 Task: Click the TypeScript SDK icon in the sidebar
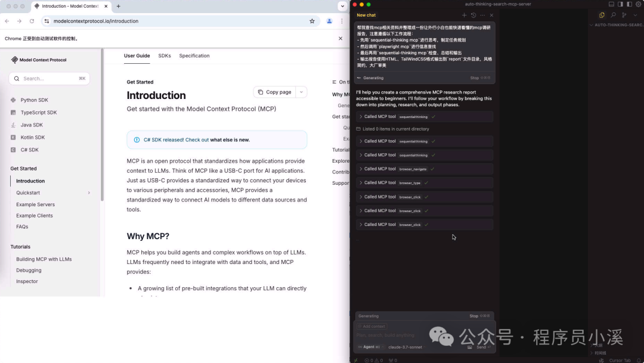pyautogui.click(x=13, y=113)
